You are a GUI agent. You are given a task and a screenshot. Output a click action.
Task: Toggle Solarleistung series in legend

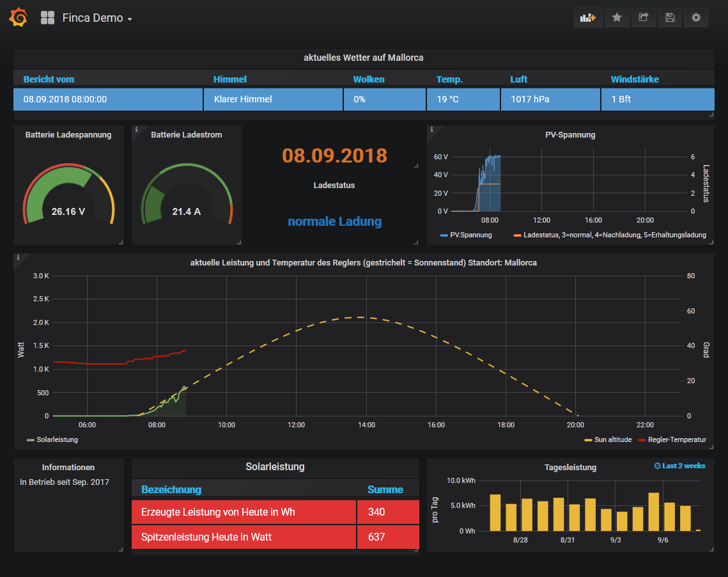click(x=57, y=439)
